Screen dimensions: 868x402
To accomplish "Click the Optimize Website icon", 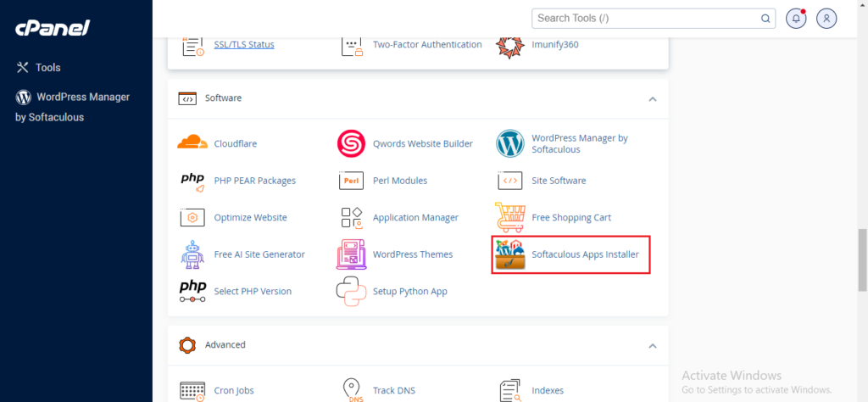I will (192, 218).
